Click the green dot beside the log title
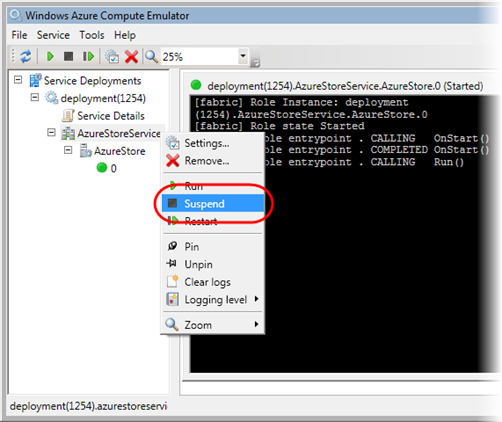 (196, 85)
